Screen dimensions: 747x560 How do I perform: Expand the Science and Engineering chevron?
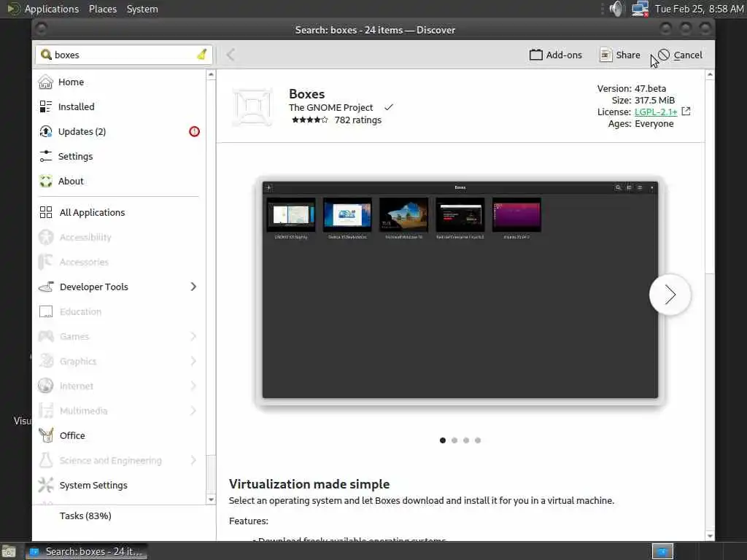click(193, 460)
